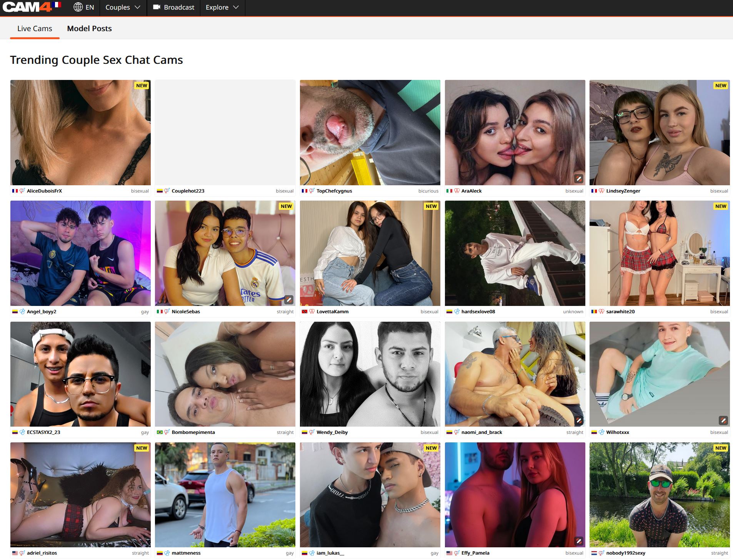The image size is (733, 560).
Task: Click the straight label for NicoleSebas
Action: (x=285, y=312)
